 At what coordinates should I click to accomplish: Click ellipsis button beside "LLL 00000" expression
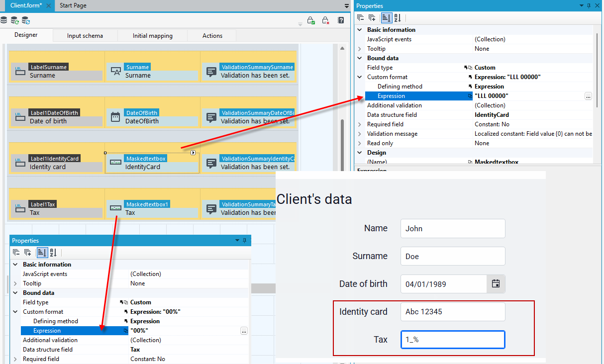(588, 96)
